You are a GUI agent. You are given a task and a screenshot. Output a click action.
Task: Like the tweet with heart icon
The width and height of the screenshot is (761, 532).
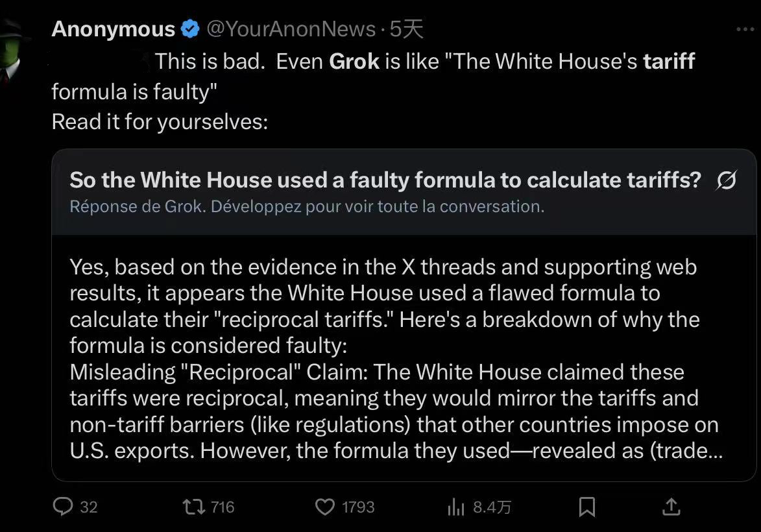(x=324, y=507)
